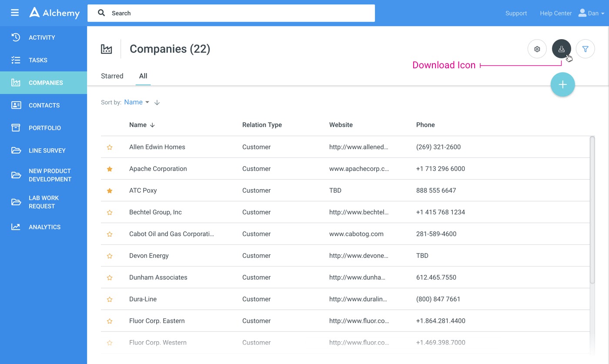609x364 pixels.
Task: Click www.cabotog.com website cell
Action: click(356, 234)
